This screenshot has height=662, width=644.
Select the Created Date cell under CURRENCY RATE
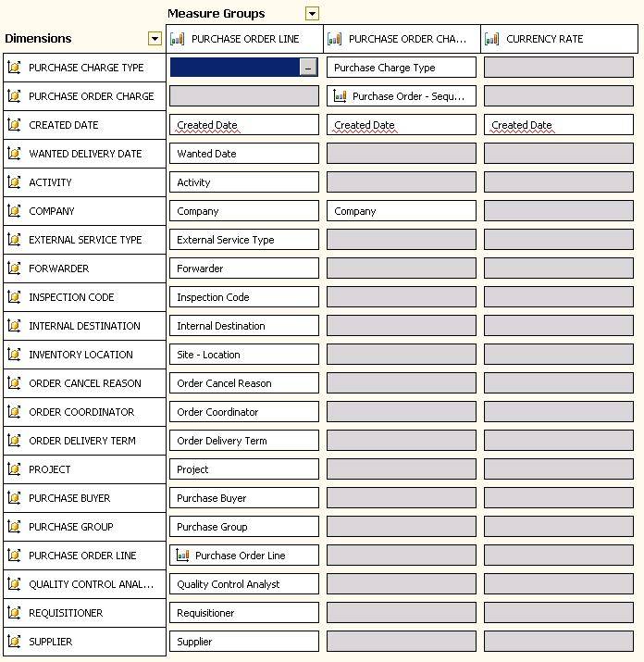pos(559,125)
